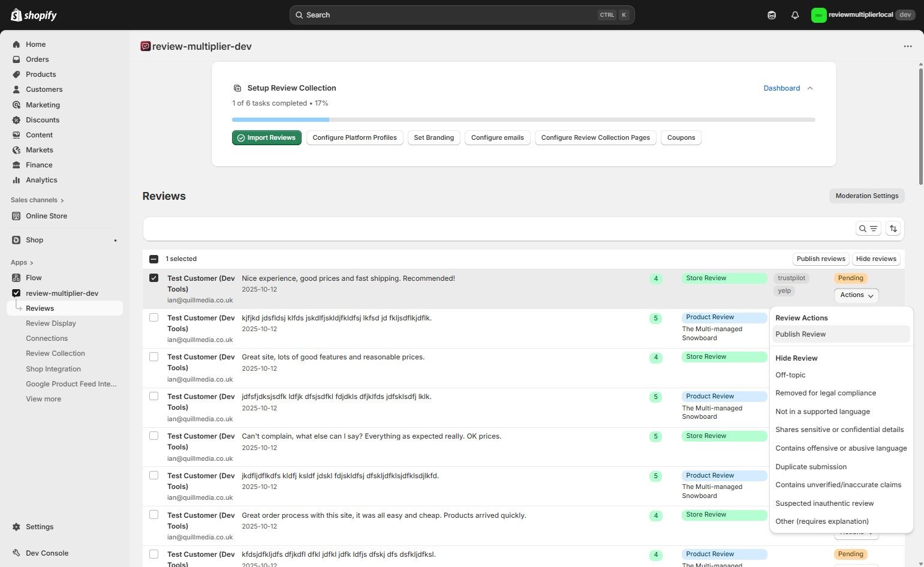924x567 pixels.
Task: Click the Shopify logo in top bar
Action: click(34, 15)
